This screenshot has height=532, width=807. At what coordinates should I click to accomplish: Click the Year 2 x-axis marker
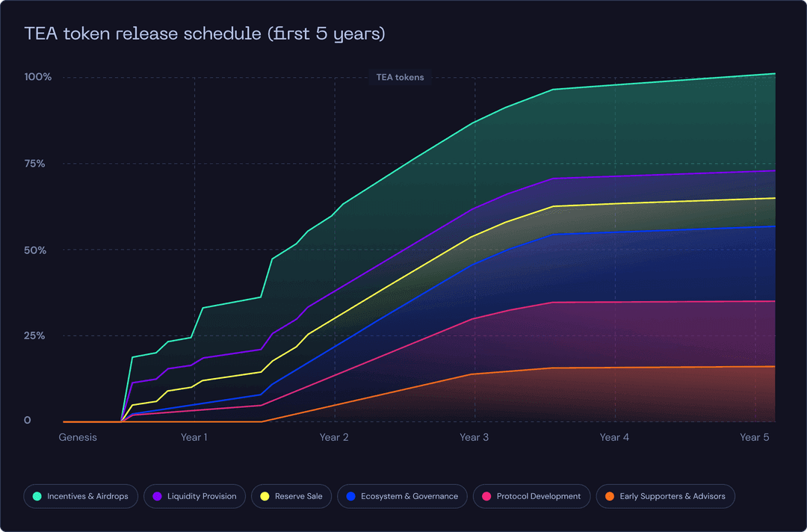pos(334,437)
